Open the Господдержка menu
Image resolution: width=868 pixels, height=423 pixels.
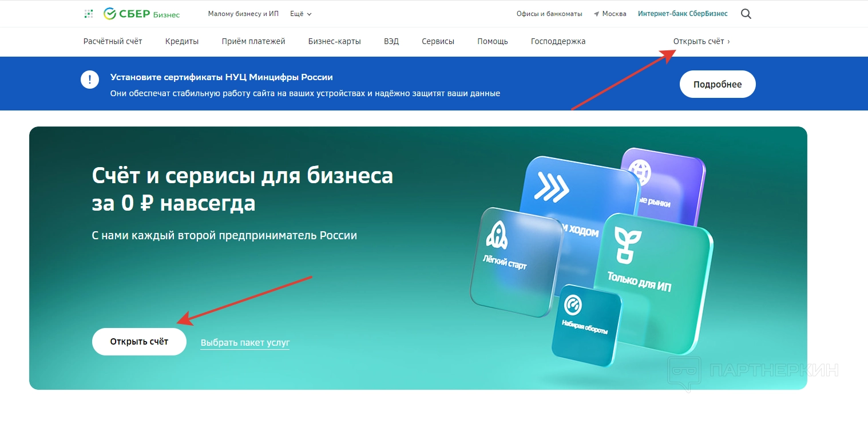[558, 41]
